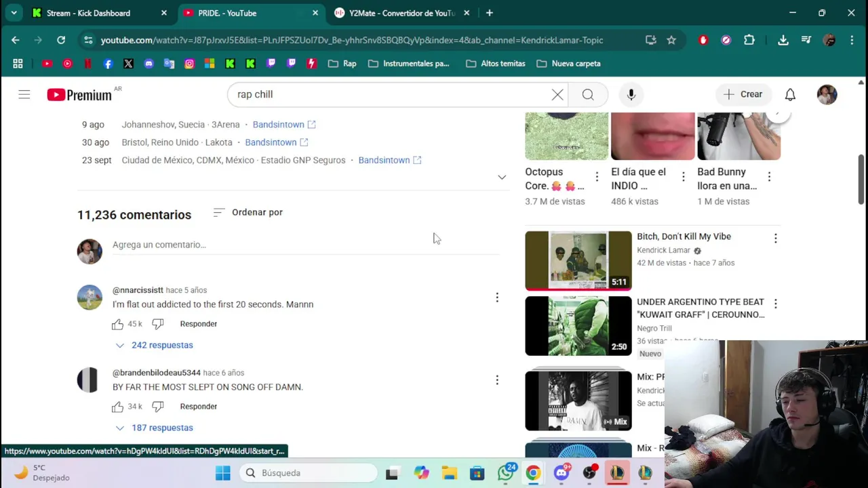Open options menu for @nnarcissistt comment
The height and width of the screenshot is (488, 868).
(497, 298)
